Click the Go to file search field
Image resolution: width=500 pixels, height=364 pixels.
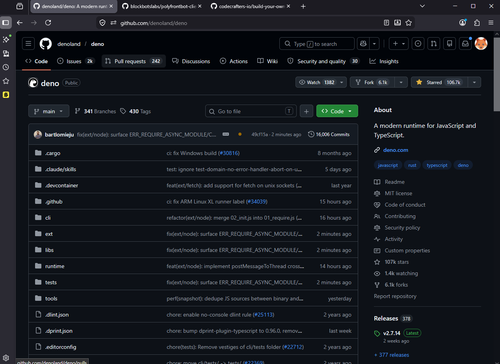251,111
